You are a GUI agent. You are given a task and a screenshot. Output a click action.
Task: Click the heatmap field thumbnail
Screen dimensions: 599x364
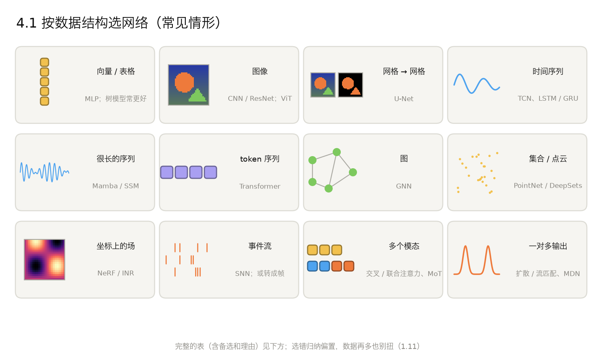45,260
